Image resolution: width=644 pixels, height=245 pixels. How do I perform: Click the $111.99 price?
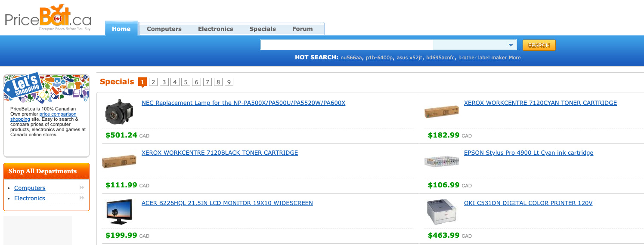121,185
